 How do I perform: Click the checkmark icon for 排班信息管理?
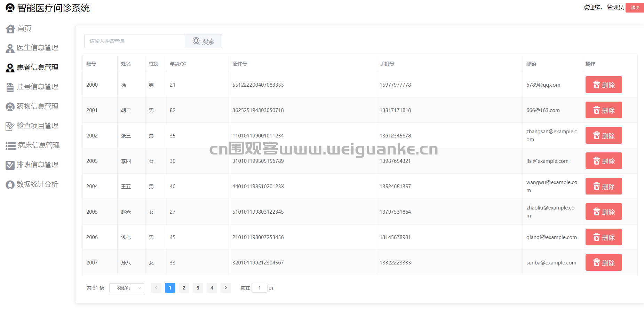(x=10, y=165)
